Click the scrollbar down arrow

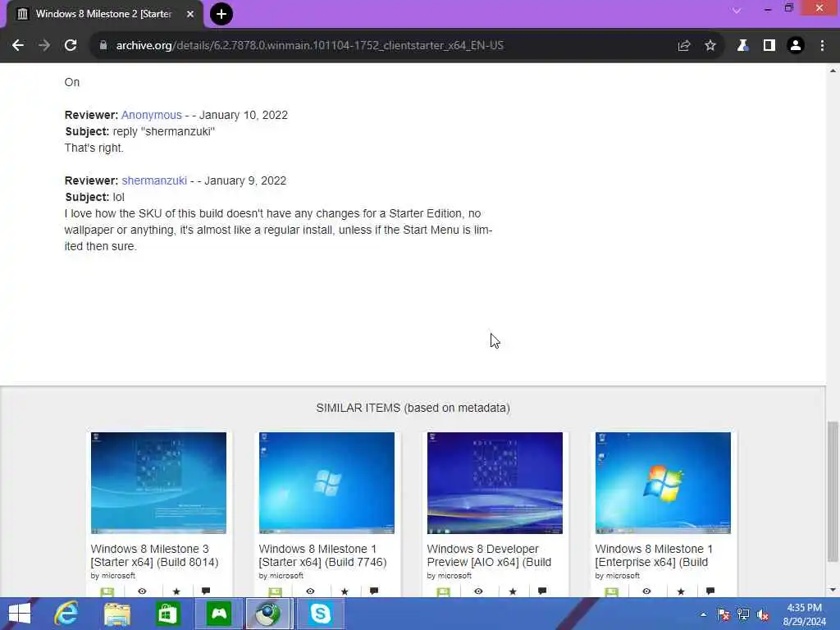[833, 590]
